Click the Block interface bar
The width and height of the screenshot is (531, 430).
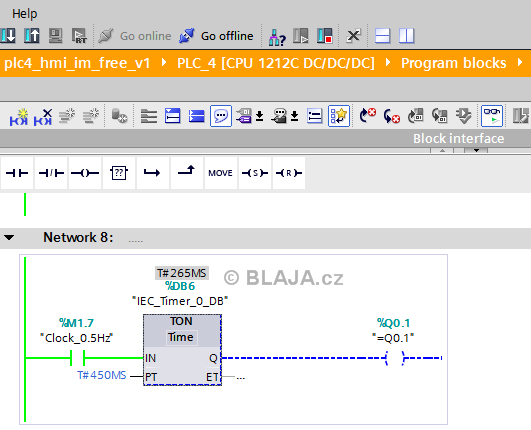[x=266, y=138]
